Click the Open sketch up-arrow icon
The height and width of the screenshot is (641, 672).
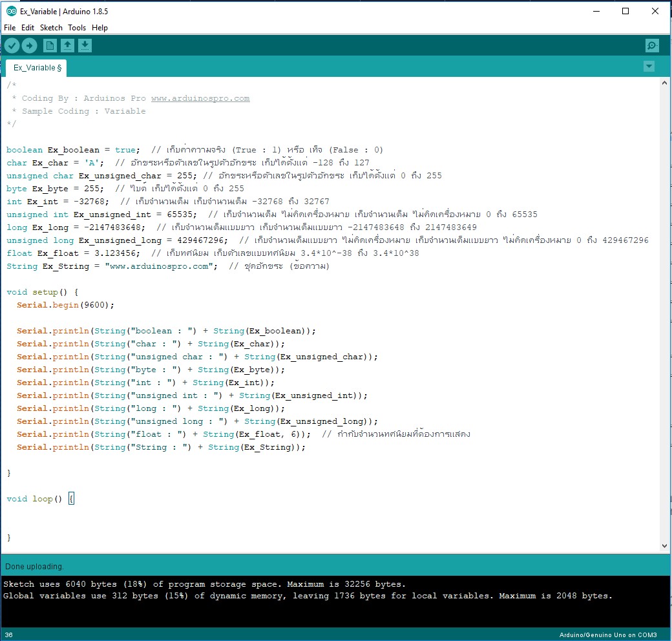(x=67, y=45)
